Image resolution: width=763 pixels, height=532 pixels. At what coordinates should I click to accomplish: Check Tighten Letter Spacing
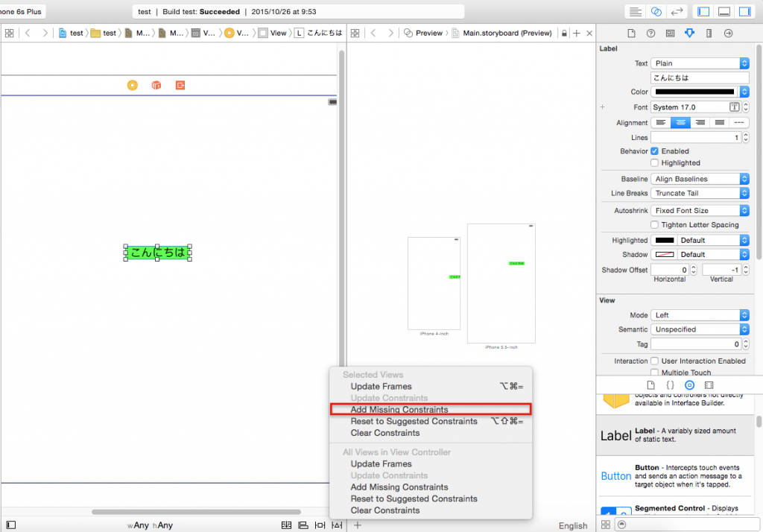click(655, 225)
